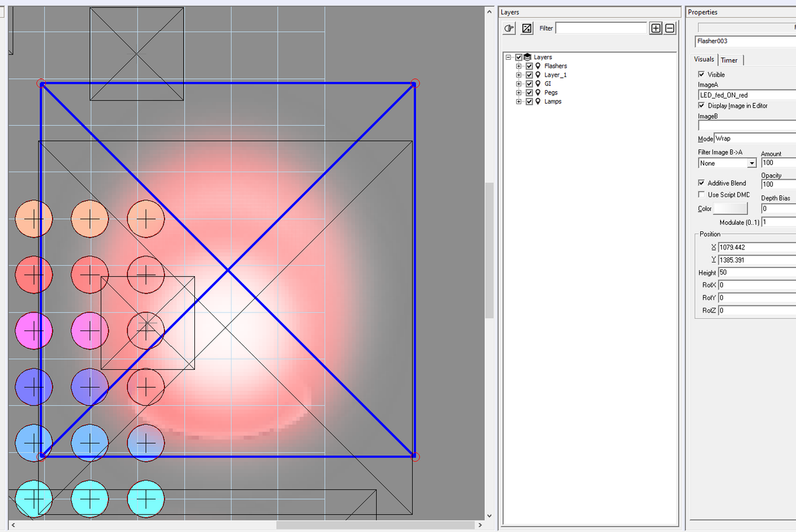Click the editor scroll-left arrow
This screenshot has width=796, height=532.
pos(13,525)
